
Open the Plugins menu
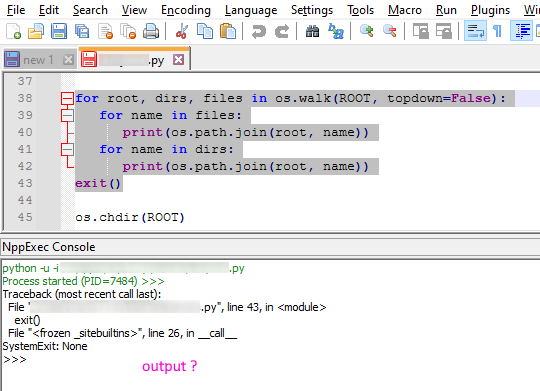pyautogui.click(x=490, y=10)
